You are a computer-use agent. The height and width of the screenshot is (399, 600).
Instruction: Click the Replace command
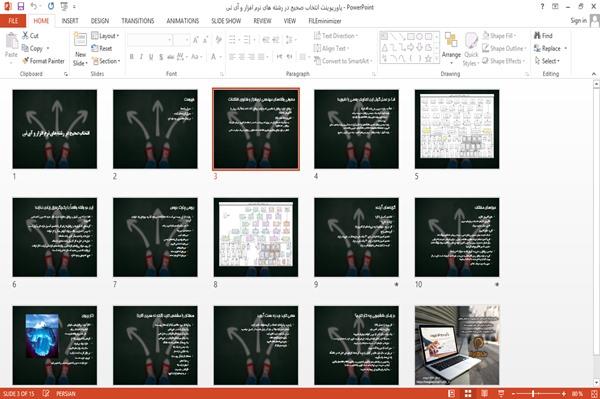point(547,49)
